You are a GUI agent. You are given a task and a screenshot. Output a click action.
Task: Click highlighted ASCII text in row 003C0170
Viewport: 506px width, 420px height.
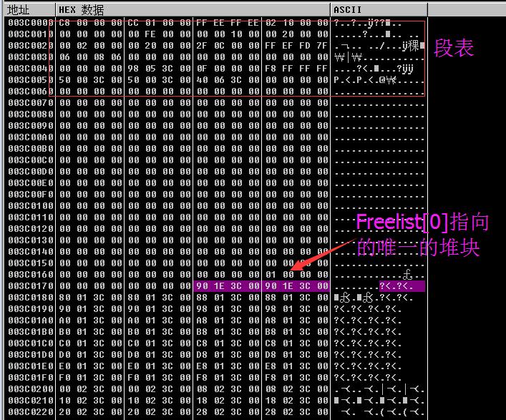click(x=402, y=286)
